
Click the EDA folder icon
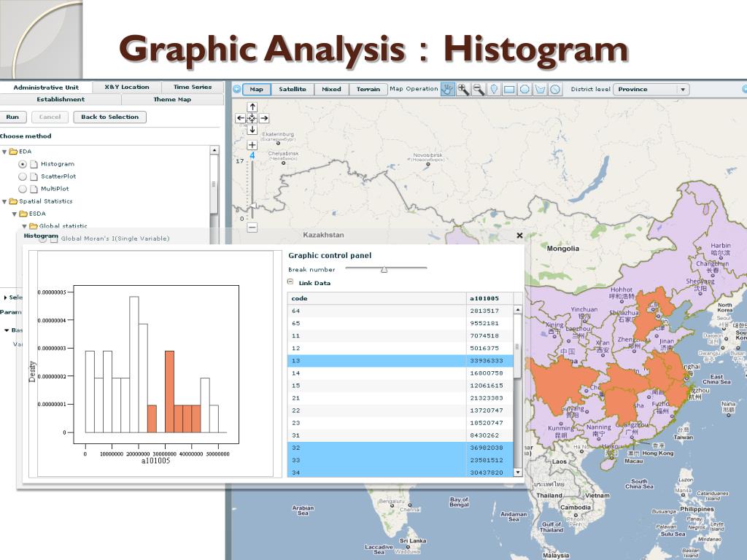pos(13,152)
